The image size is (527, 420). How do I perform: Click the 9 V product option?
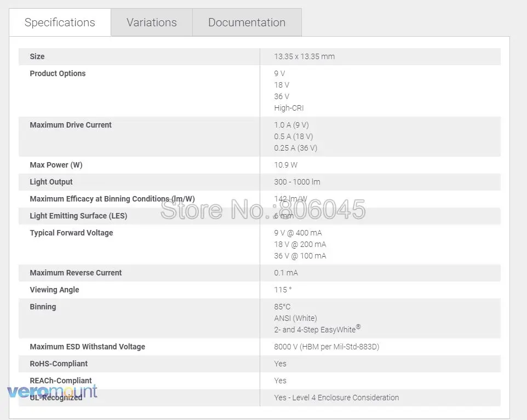[279, 73]
